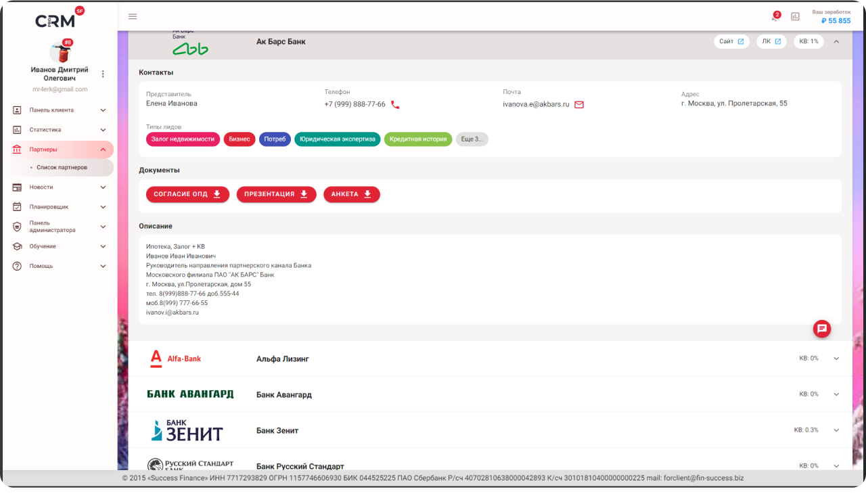Click the user avatar picture
This screenshot has height=504, width=866.
(60, 52)
